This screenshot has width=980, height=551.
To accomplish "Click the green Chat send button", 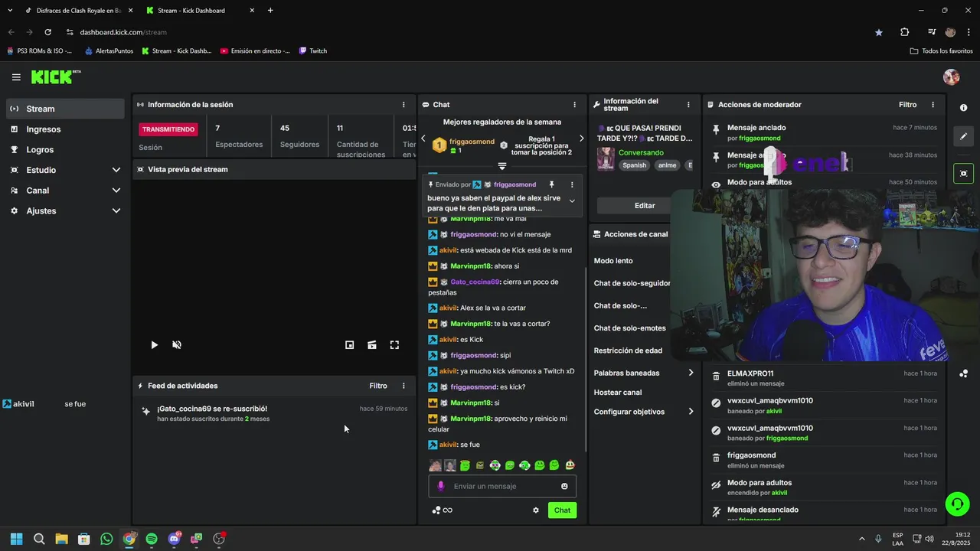I will (x=562, y=510).
